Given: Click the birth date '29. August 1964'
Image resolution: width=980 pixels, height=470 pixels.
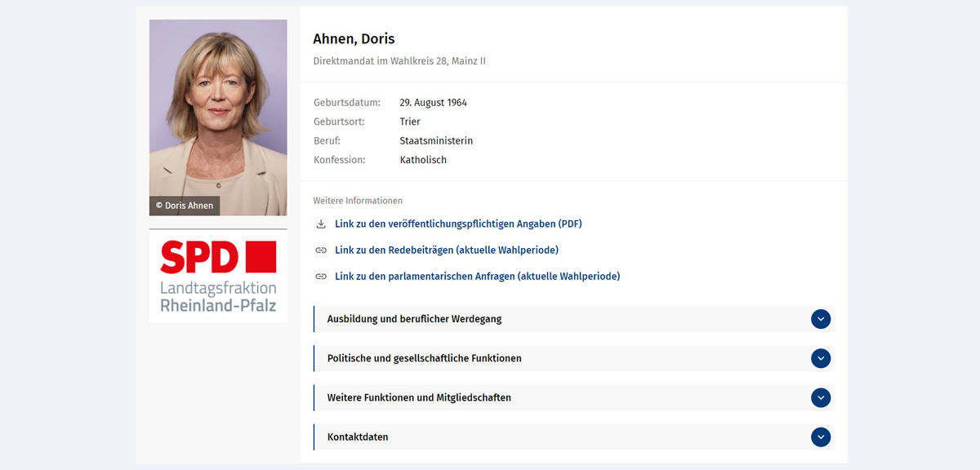Looking at the screenshot, I should click(x=433, y=103).
